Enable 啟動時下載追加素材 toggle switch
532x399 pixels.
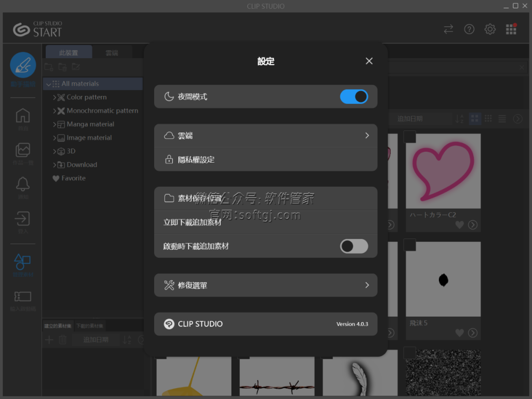point(354,246)
